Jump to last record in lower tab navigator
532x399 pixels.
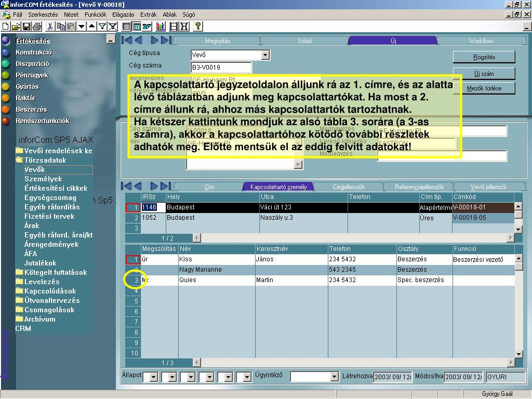pyautogui.click(x=166, y=186)
